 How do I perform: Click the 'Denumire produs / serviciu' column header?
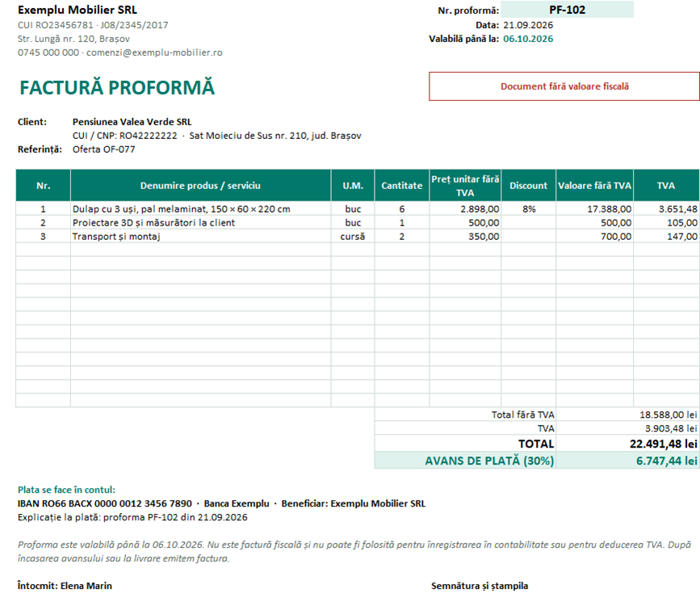(x=200, y=186)
